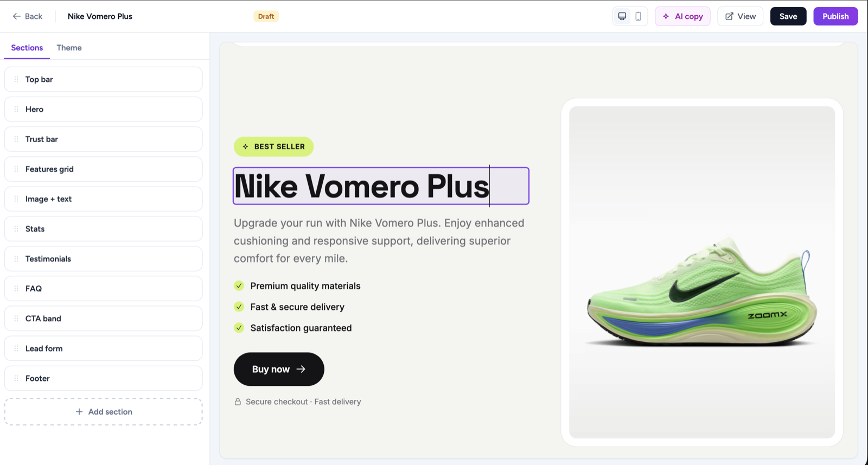
Task: Click checkmark icon beside Satisfaction guaranteed
Action: click(x=239, y=328)
